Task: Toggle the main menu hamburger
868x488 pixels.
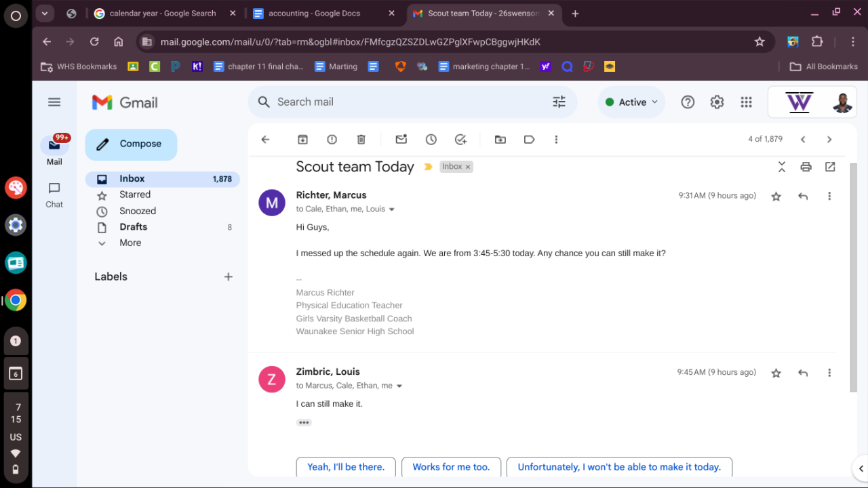Action: pos(54,102)
